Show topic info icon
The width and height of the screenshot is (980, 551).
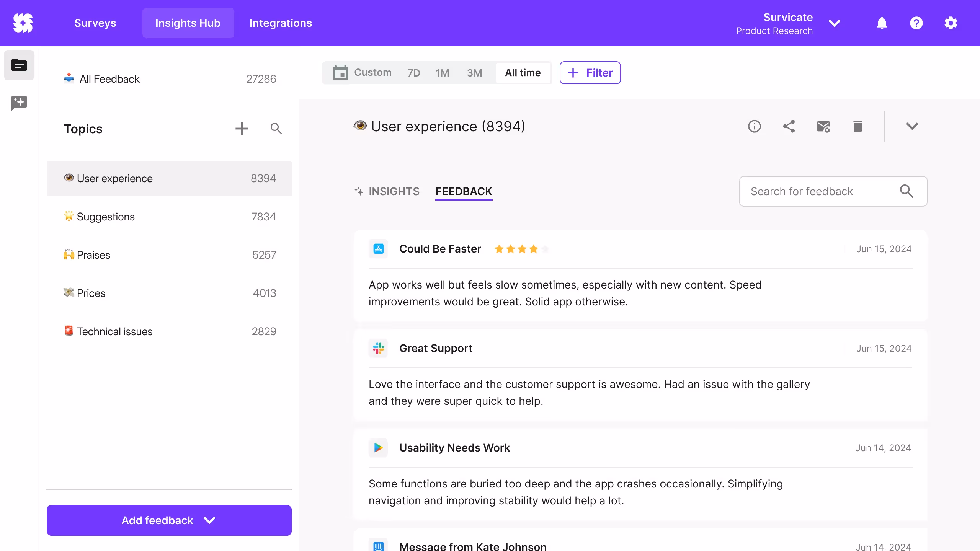(755, 126)
